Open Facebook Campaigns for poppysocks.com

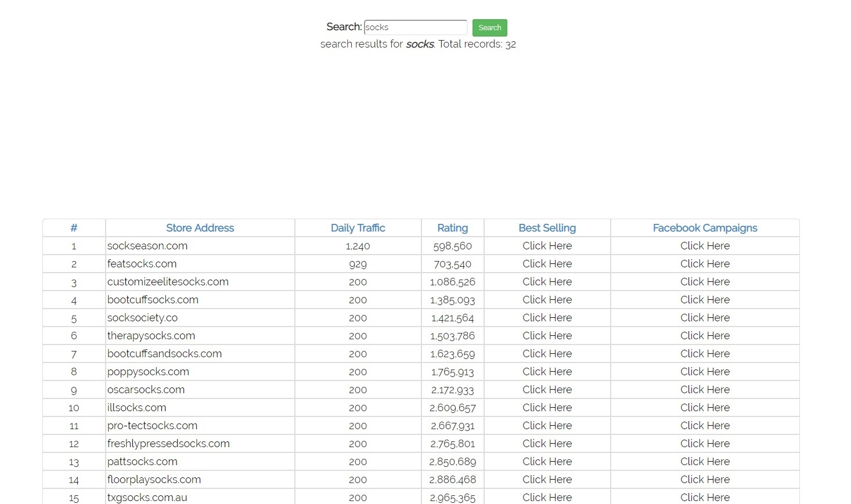coord(705,371)
